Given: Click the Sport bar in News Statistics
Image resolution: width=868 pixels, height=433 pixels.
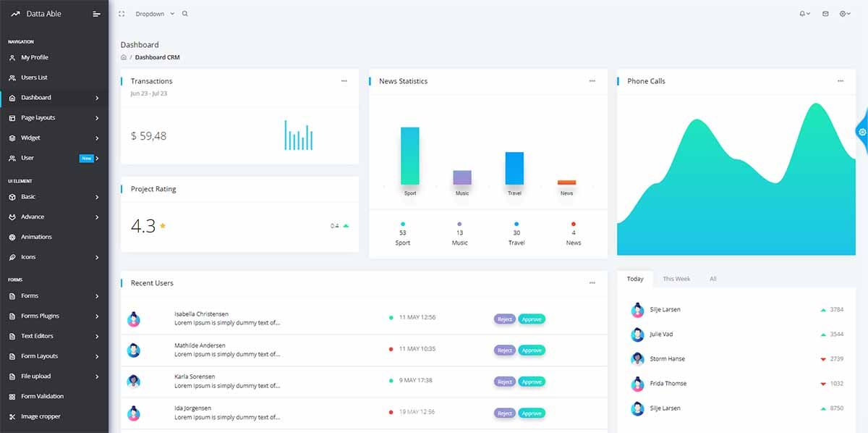Looking at the screenshot, I should [410, 156].
